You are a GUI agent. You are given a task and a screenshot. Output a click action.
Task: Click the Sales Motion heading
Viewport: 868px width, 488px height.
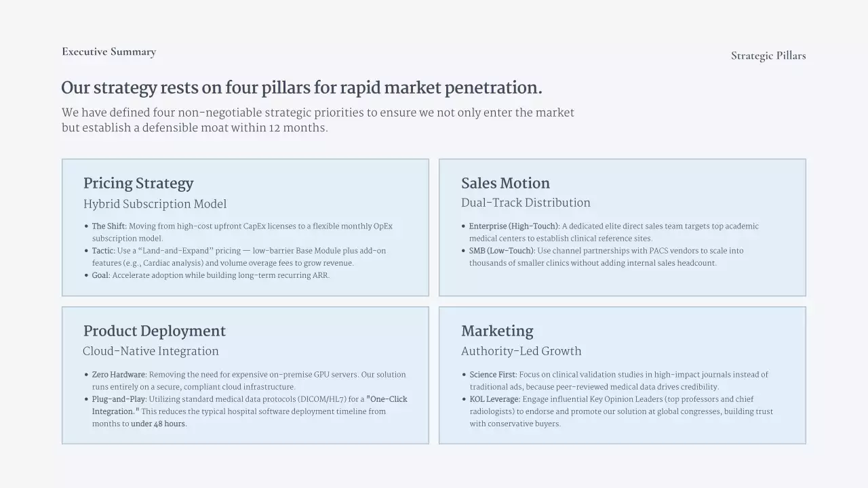tap(505, 184)
